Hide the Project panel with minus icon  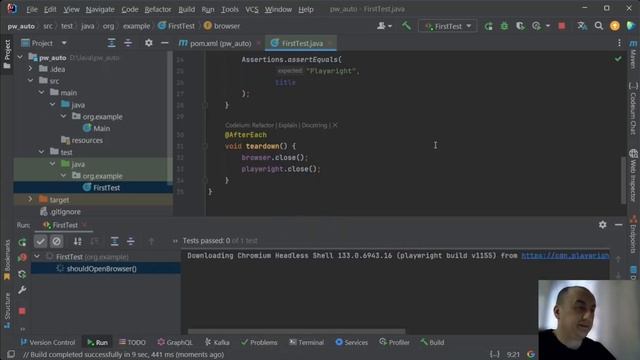click(164, 43)
